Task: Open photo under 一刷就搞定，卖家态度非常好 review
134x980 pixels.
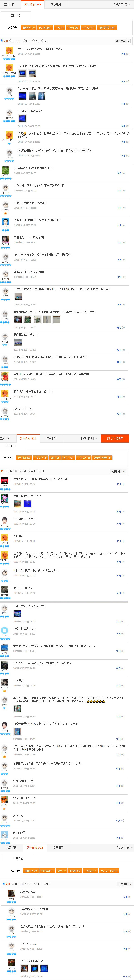Action: [x=18, y=614]
